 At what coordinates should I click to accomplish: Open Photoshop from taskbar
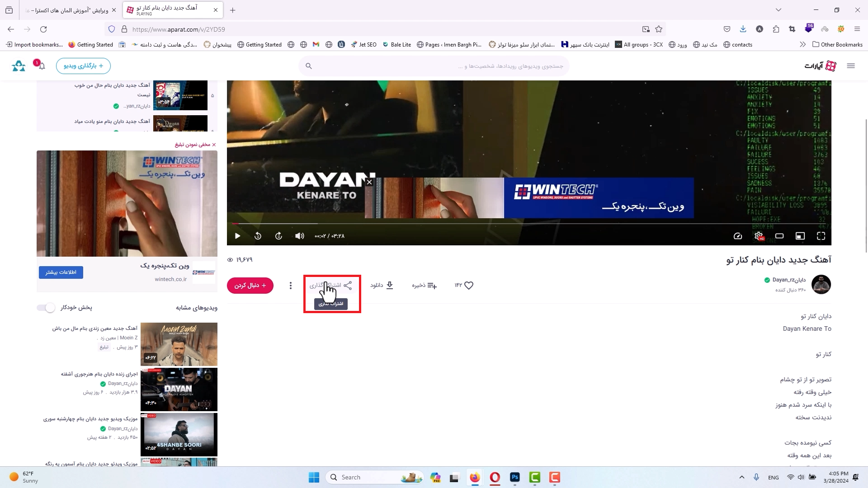[515, 477]
